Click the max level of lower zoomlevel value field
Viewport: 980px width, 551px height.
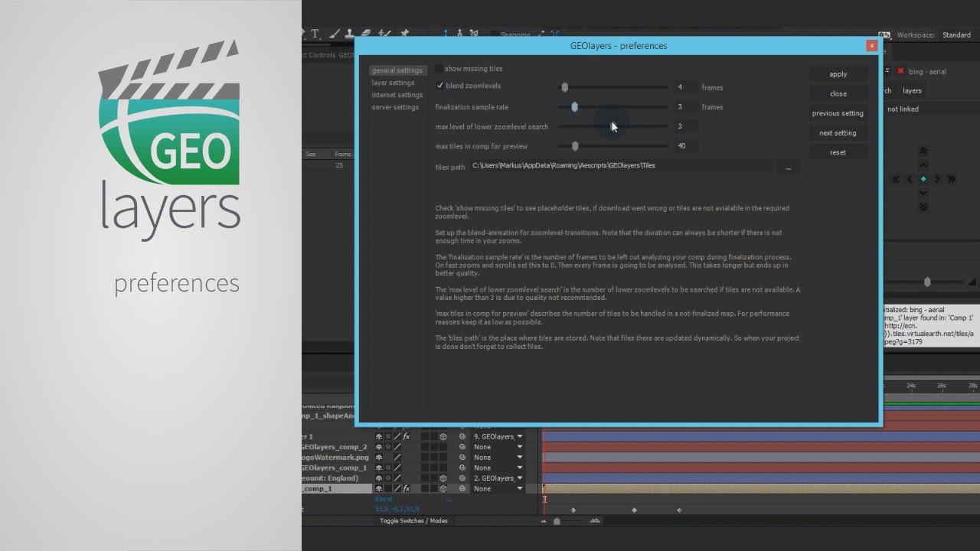686,126
